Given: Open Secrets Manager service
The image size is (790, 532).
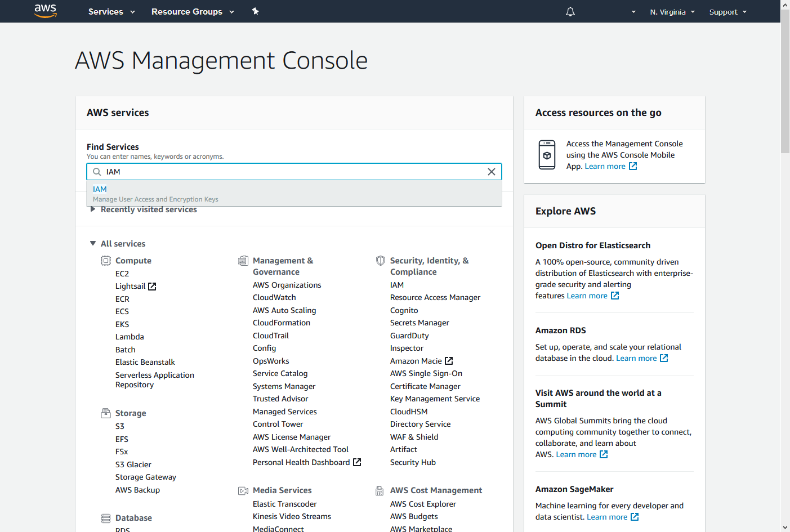Looking at the screenshot, I should (x=419, y=323).
